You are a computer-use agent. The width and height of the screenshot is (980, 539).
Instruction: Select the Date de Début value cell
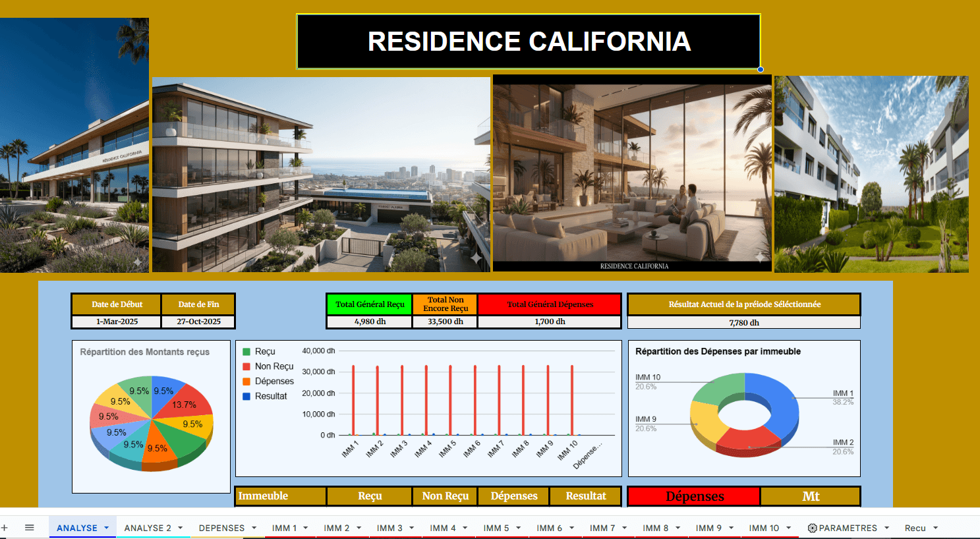pos(117,322)
